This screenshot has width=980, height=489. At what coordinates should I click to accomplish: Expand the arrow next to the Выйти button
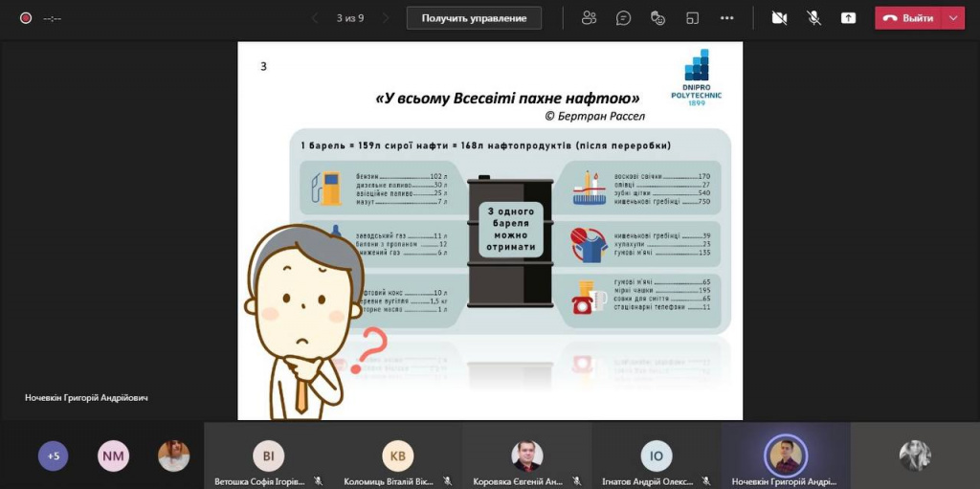(953, 18)
